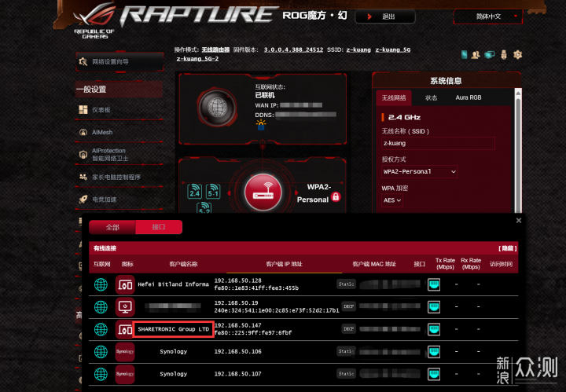Click the device icon of 192.168.50.19 row
This screenshot has height=392, width=566.
(x=125, y=307)
